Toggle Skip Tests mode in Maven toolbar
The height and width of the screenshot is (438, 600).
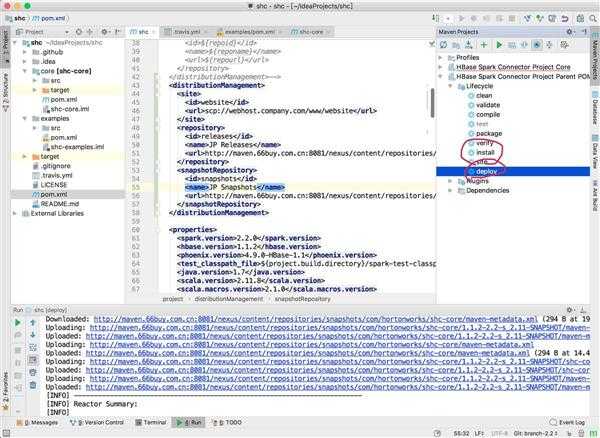coord(537,45)
